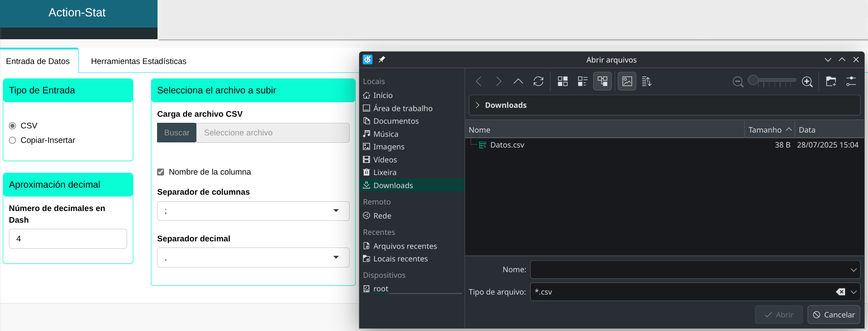
Task: Expand the Tipo de arquivo dropdown
Action: pyautogui.click(x=854, y=292)
